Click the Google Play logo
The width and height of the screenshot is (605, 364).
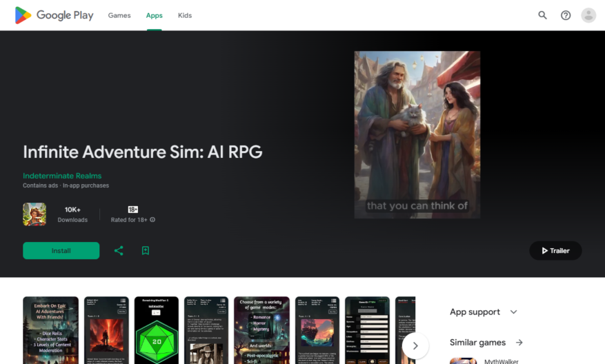tap(54, 15)
